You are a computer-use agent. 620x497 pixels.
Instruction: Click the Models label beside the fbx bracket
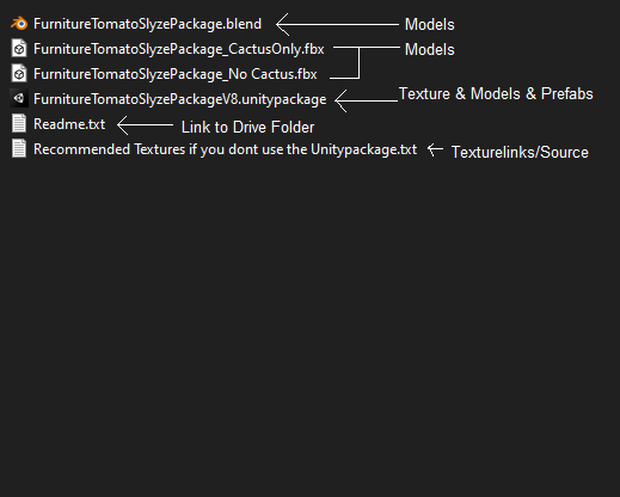coord(429,50)
